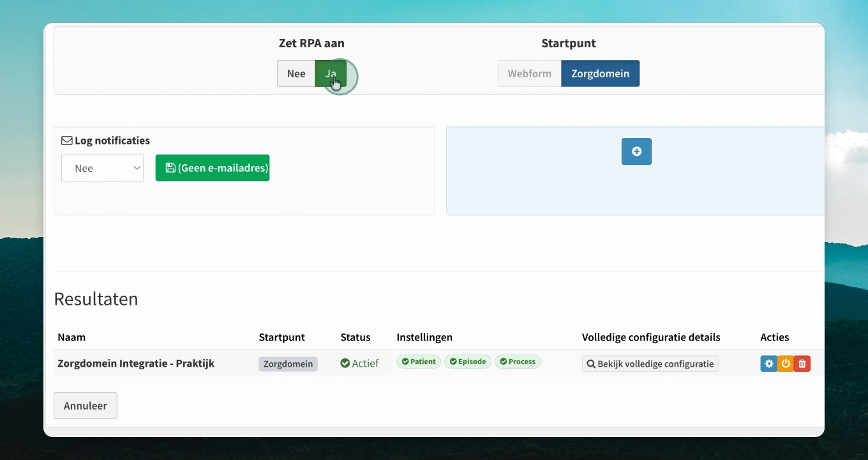Click the Volledige configuratie details header

(x=651, y=337)
